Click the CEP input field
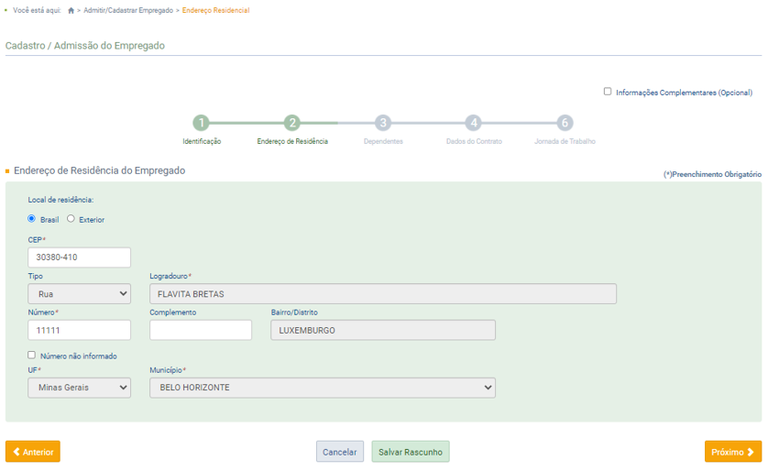This screenshot has height=471, width=768. click(79, 258)
